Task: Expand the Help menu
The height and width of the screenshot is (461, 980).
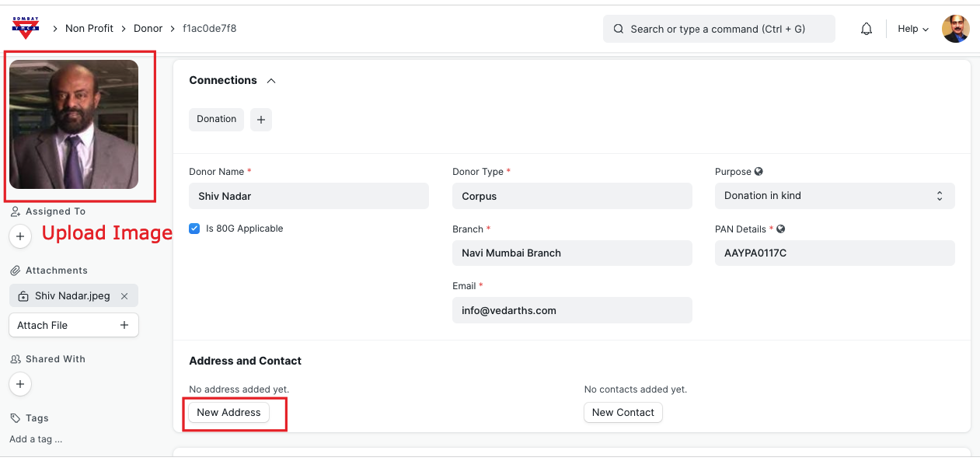Action: 912,29
